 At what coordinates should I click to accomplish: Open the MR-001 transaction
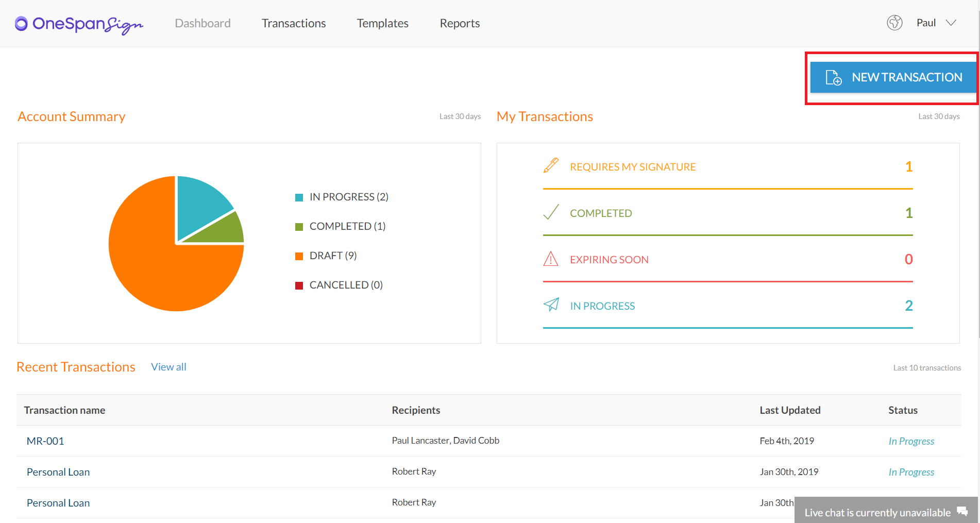(x=45, y=441)
